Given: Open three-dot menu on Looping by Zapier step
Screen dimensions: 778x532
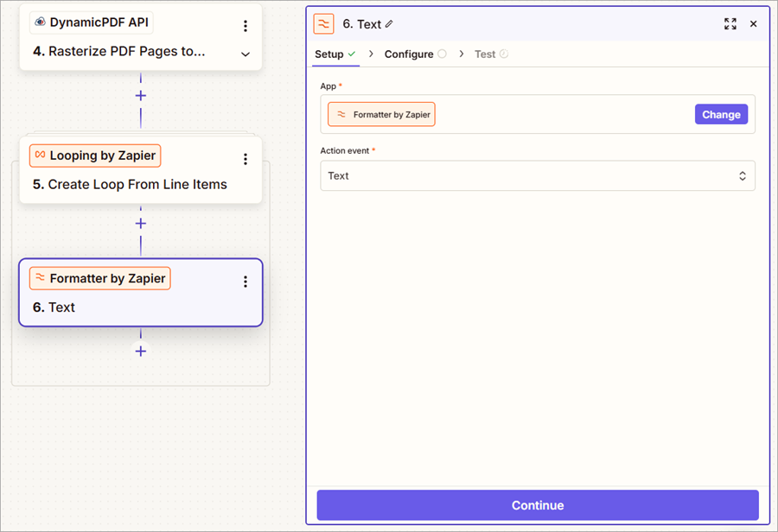Looking at the screenshot, I should point(246,159).
